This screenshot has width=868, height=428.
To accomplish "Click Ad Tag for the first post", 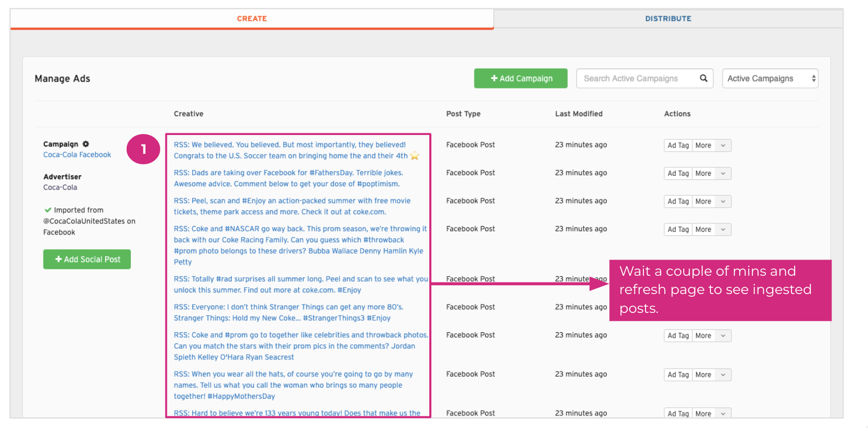I will coord(678,145).
